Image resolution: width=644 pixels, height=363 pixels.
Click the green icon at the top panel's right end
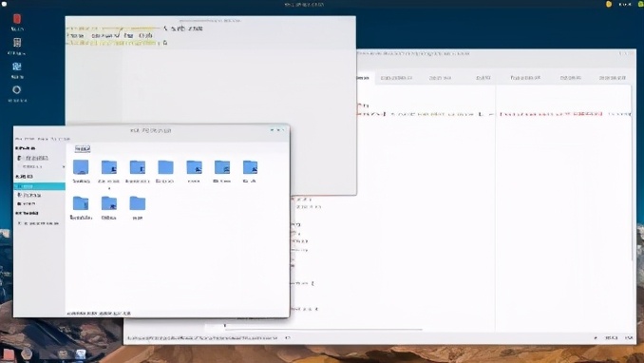pyautogui.click(x=641, y=4)
